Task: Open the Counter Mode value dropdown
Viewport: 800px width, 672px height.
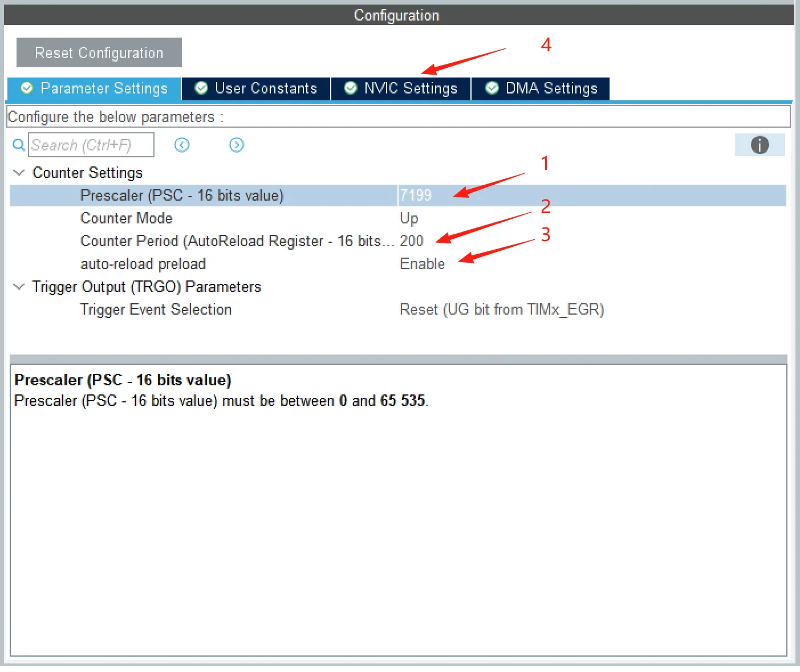Action: (409, 218)
